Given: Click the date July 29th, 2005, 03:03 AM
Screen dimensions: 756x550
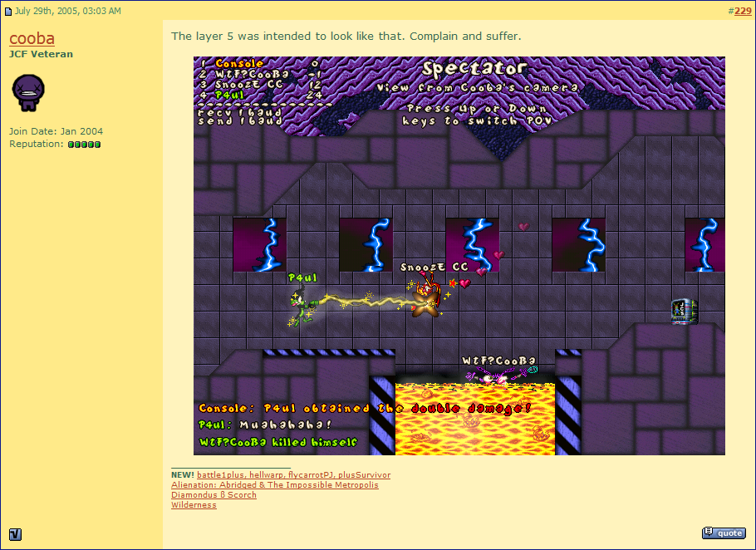Looking at the screenshot, I should pyautogui.click(x=68, y=11).
